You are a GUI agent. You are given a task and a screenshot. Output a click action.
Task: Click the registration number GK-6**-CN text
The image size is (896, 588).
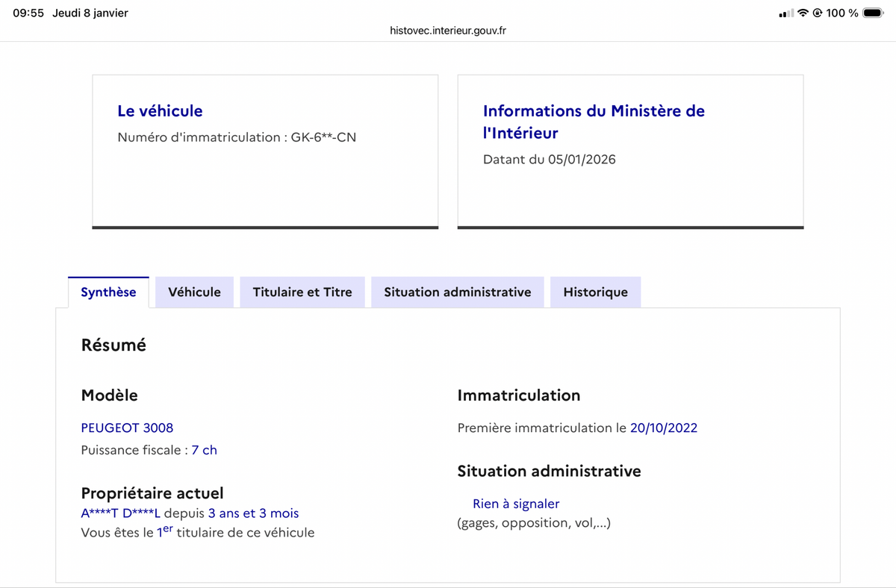point(324,137)
